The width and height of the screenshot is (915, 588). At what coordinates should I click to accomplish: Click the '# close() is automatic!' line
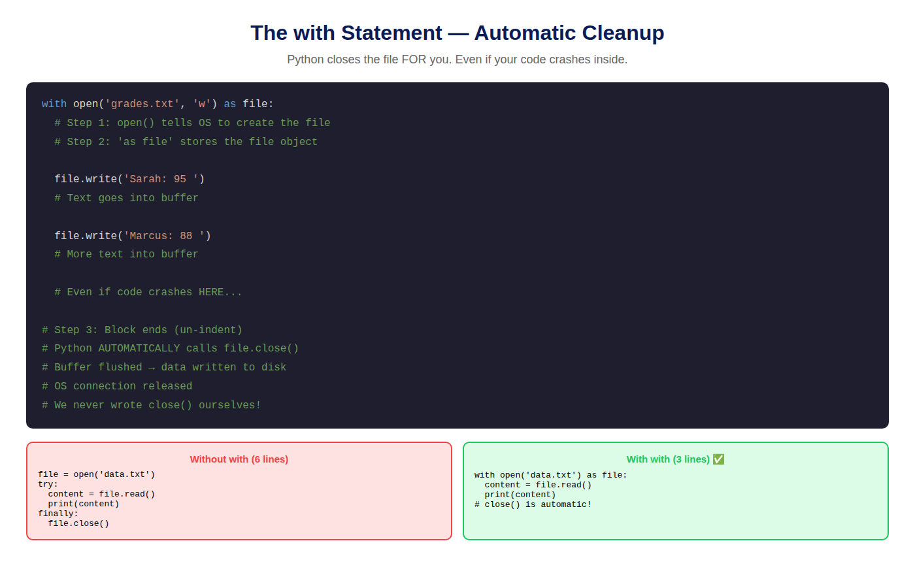(533, 504)
